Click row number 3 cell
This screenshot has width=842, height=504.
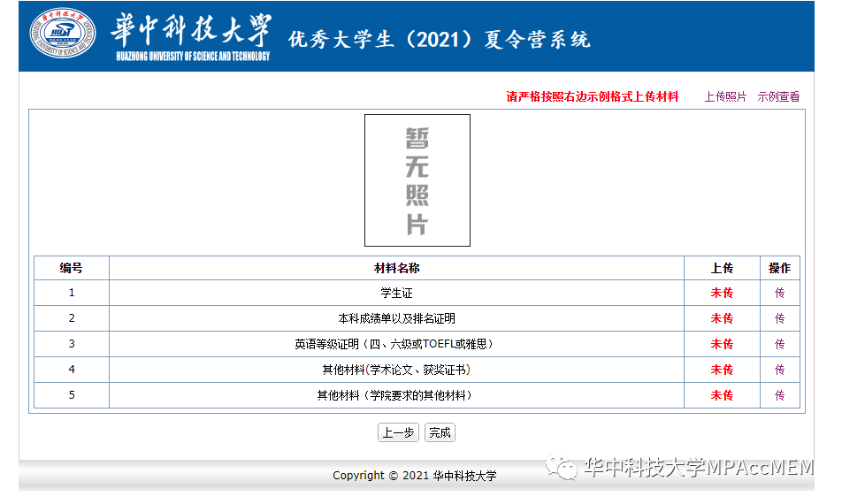tap(72, 344)
